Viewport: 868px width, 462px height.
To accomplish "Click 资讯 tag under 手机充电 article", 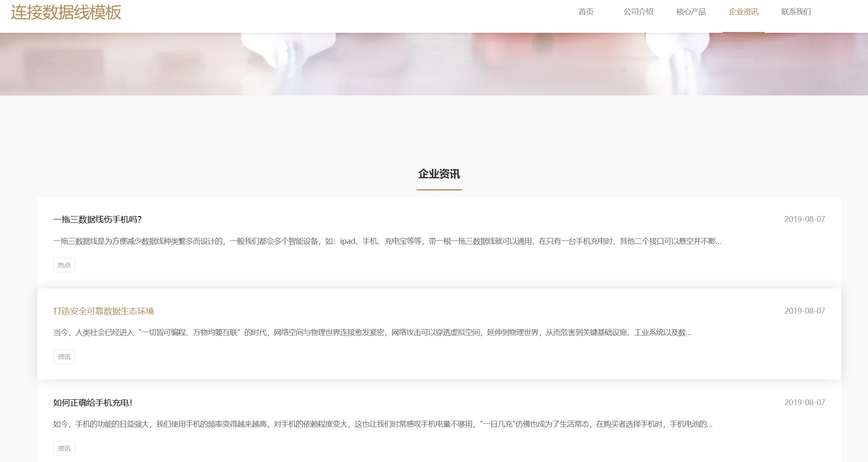I will click(x=64, y=449).
